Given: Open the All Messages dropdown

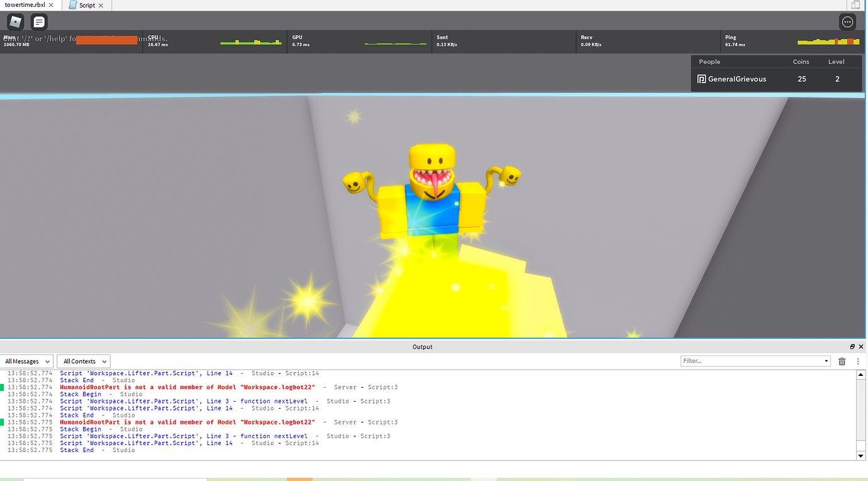Looking at the screenshot, I should (27, 361).
